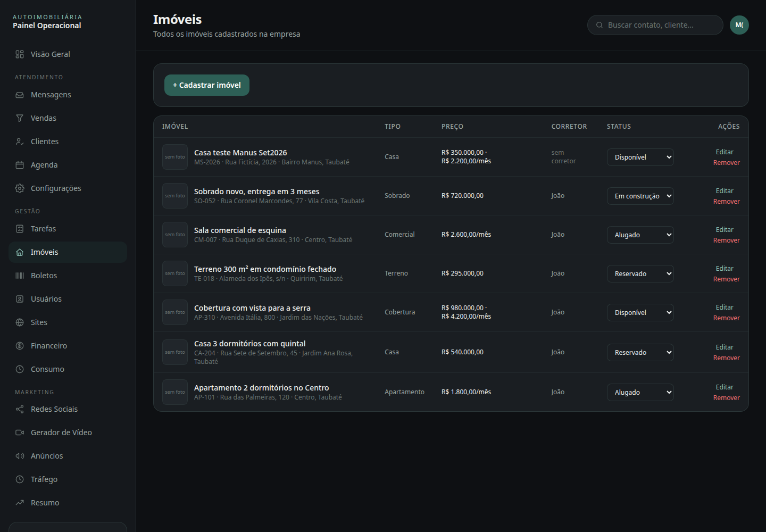Open the user avatar in header
Screen dimensions: 766x532
(739, 25)
